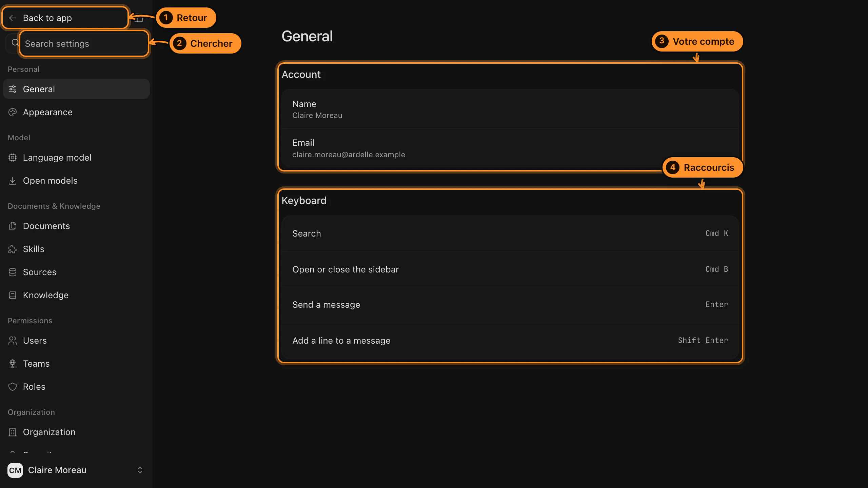868x488 pixels.
Task: Click the General sliders icon
Action: pos(13,89)
